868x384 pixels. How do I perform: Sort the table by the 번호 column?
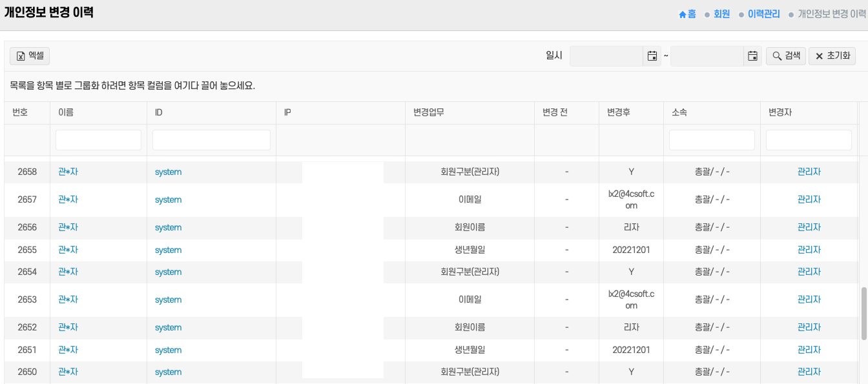point(19,112)
